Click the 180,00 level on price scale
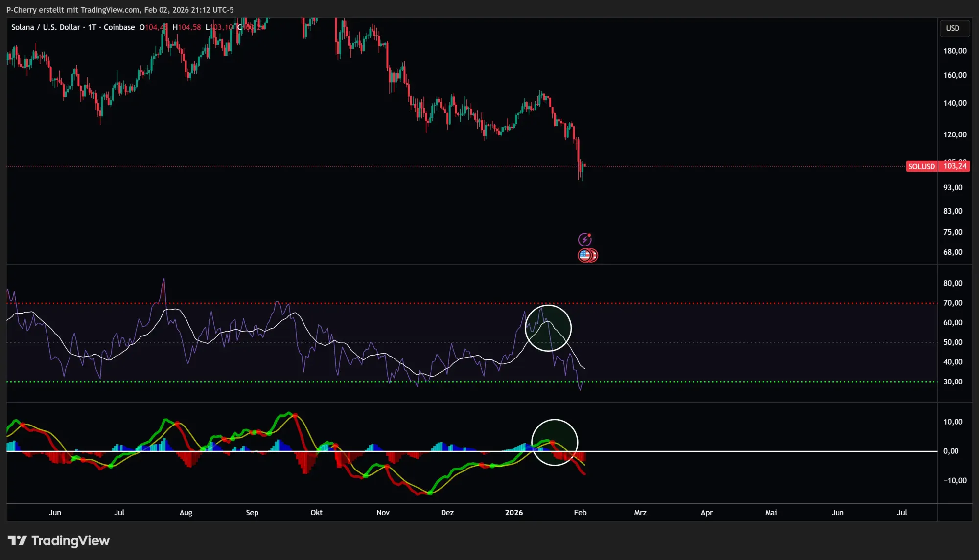 (955, 51)
